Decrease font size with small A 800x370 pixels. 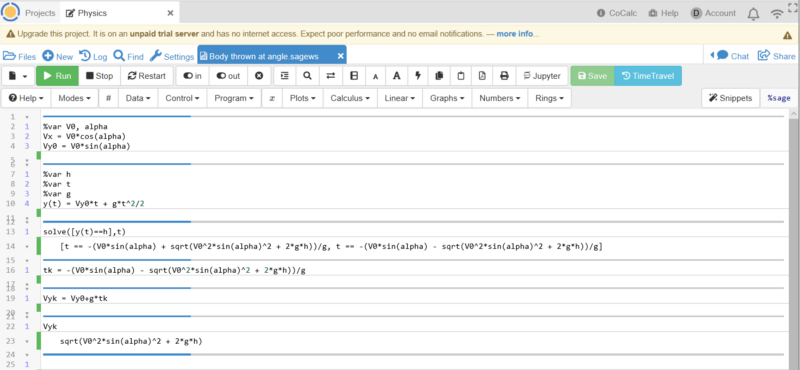pos(376,77)
